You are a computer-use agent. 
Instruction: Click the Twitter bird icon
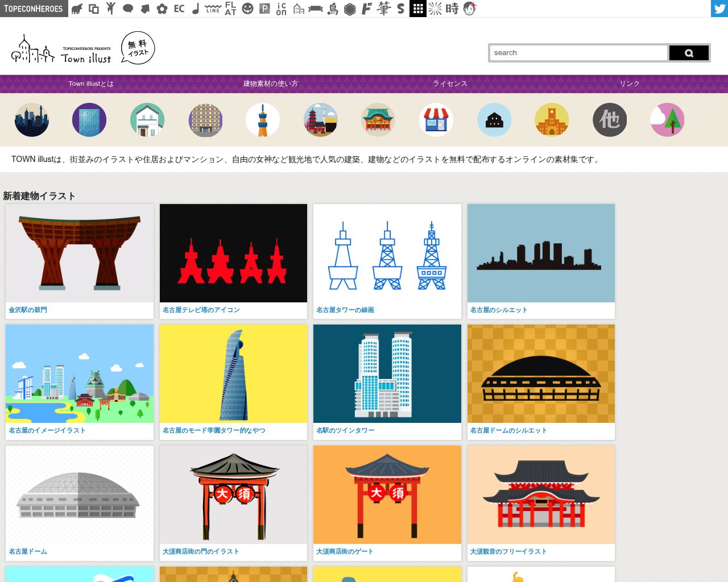(719, 9)
